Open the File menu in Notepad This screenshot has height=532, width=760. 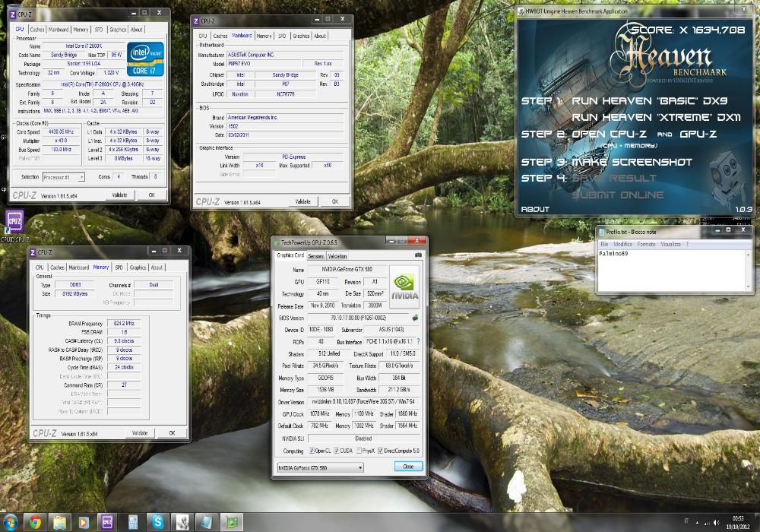[604, 244]
